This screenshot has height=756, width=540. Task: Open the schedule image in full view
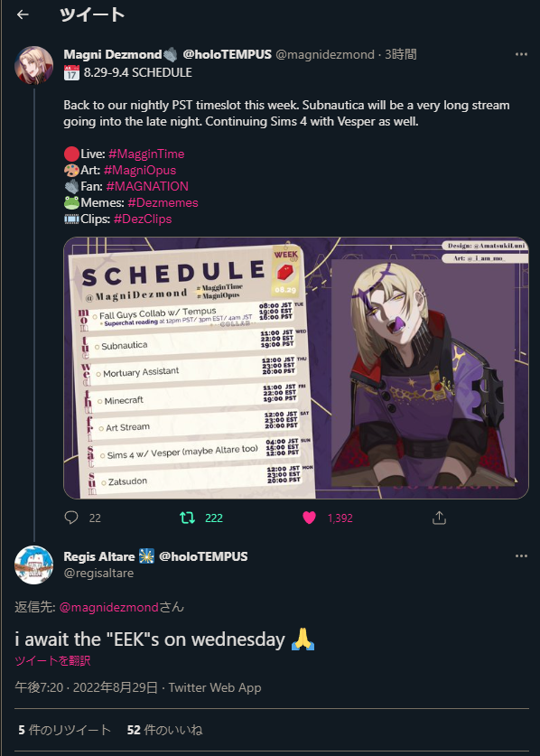coord(296,368)
